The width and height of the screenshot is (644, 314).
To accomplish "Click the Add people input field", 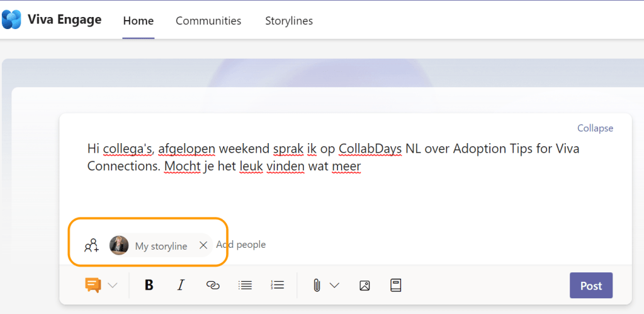I will [x=241, y=245].
